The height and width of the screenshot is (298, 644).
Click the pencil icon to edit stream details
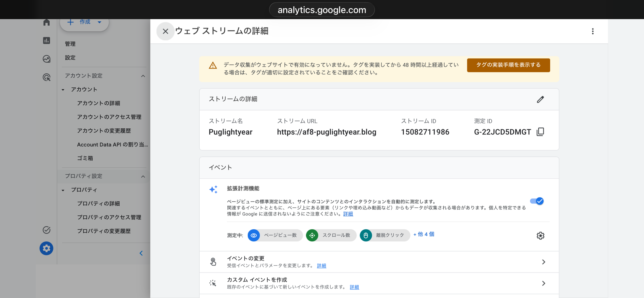click(x=540, y=99)
